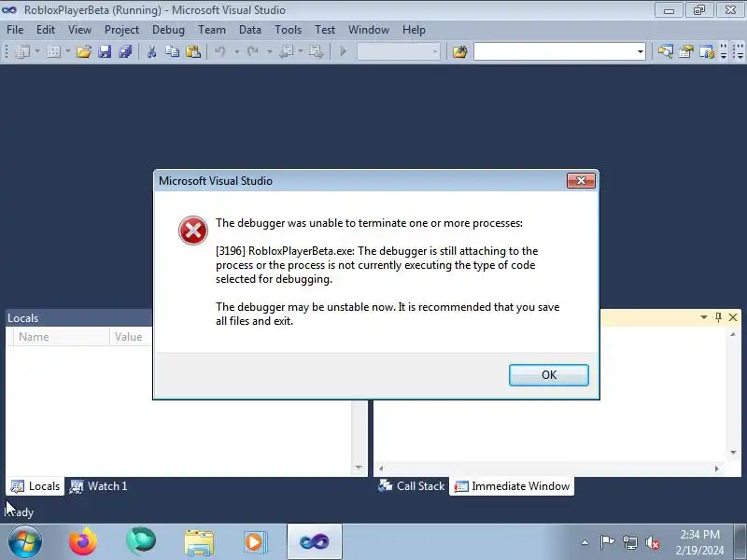Toggle auto-hide pin on Immediate Window

click(x=718, y=317)
